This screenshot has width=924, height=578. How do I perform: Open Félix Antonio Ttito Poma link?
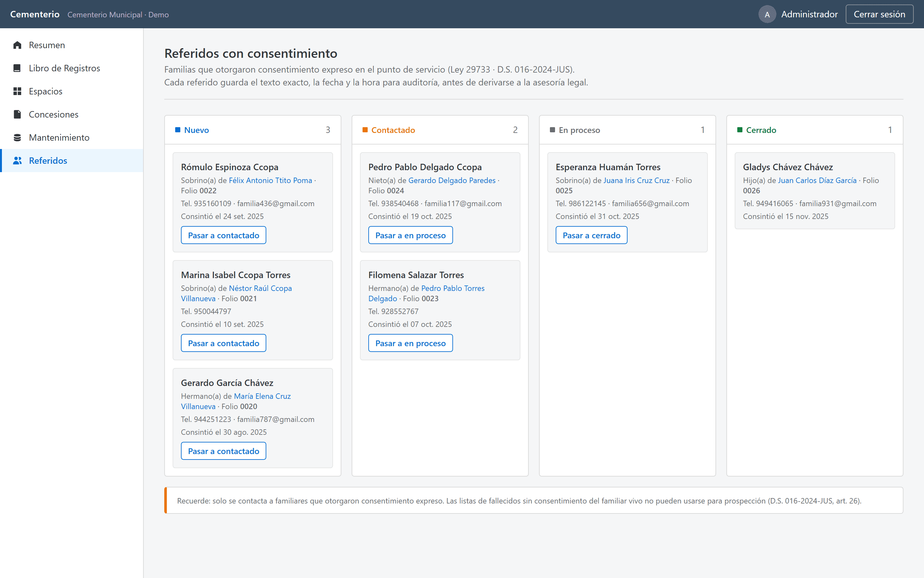click(x=270, y=180)
